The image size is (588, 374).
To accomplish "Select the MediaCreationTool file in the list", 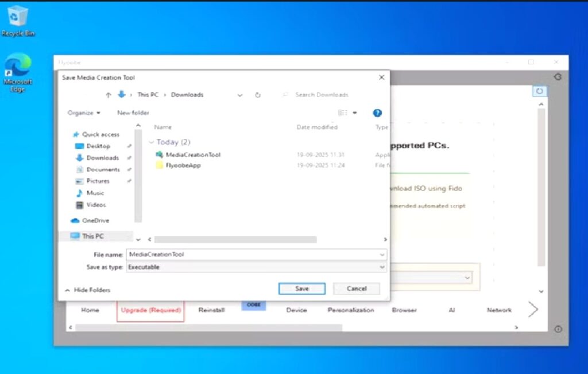I will (192, 155).
